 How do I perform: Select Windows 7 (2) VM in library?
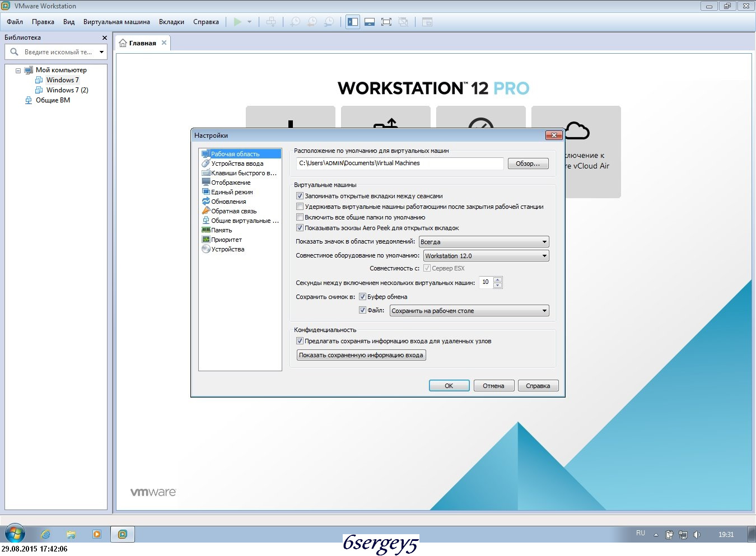(x=67, y=90)
